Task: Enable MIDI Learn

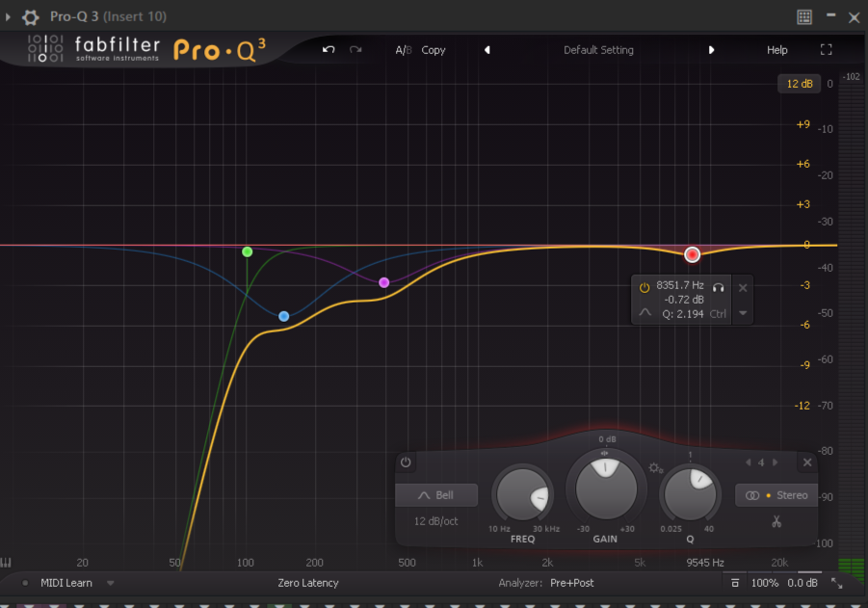Action: coord(66,583)
